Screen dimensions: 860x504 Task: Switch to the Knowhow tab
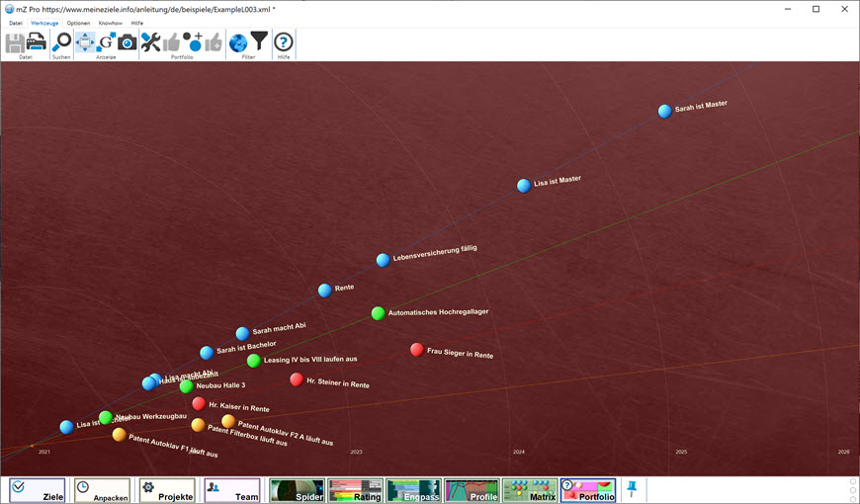pyautogui.click(x=111, y=23)
